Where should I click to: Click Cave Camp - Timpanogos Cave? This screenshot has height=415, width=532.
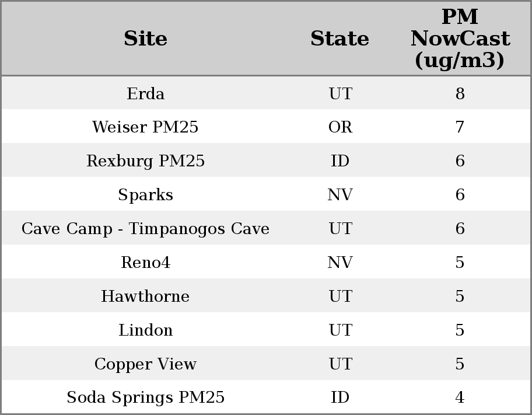tap(145, 229)
